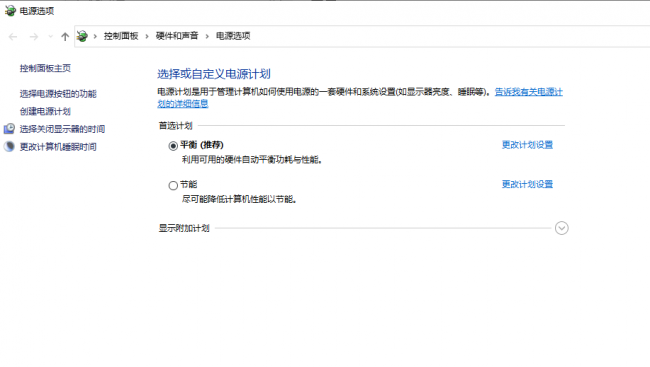The image size is (650, 367).
Task: Click the Power Options title bar icon
Action: click(x=10, y=11)
